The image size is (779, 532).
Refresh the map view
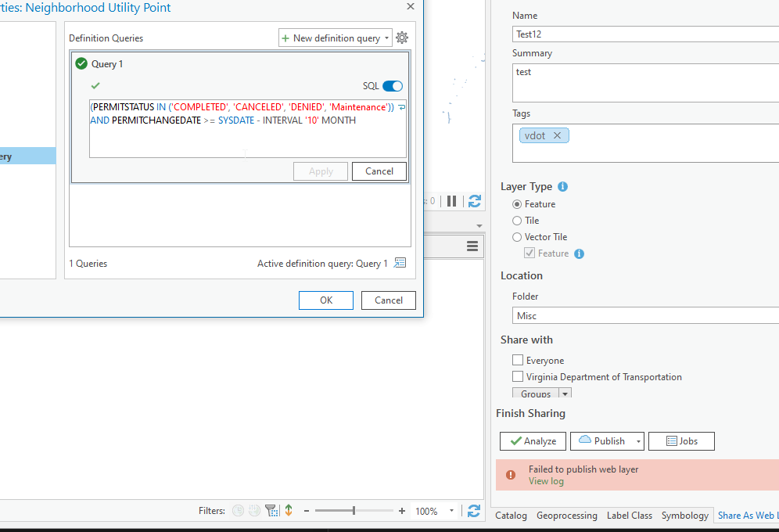pyautogui.click(x=474, y=201)
